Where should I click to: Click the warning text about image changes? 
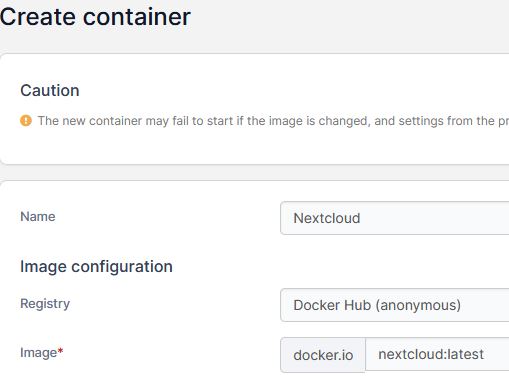point(273,121)
